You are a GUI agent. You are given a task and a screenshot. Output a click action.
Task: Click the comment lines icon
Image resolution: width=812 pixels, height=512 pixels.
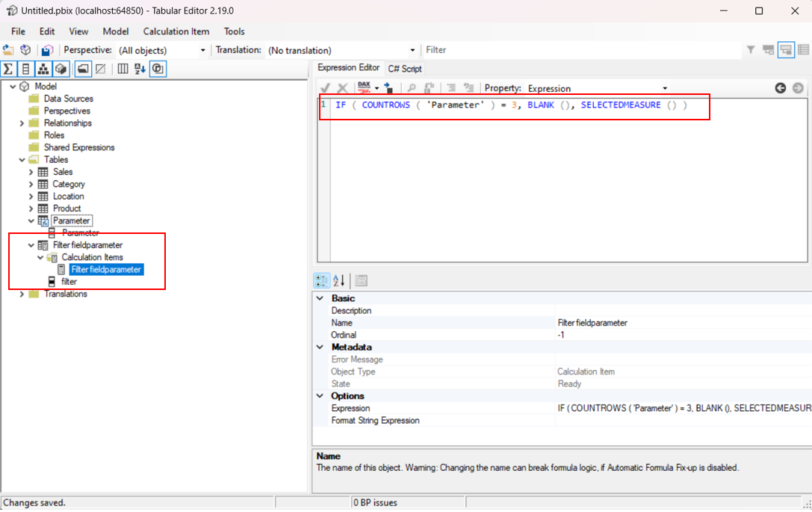(452, 88)
